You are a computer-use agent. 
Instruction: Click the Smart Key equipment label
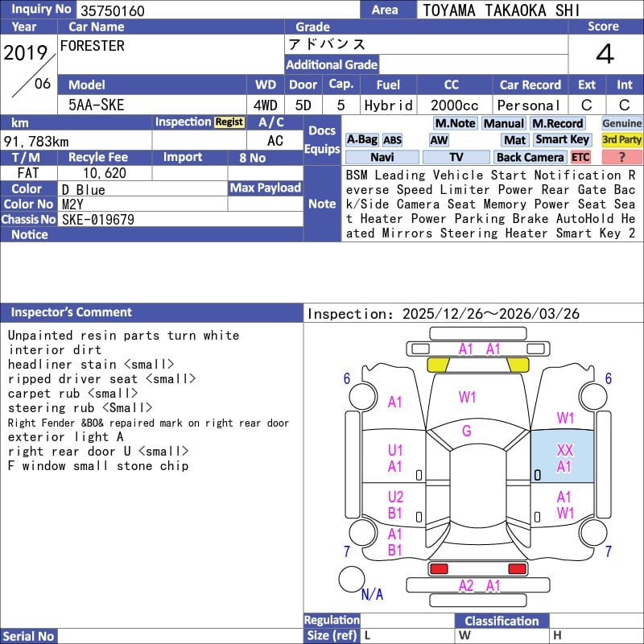[x=563, y=140]
